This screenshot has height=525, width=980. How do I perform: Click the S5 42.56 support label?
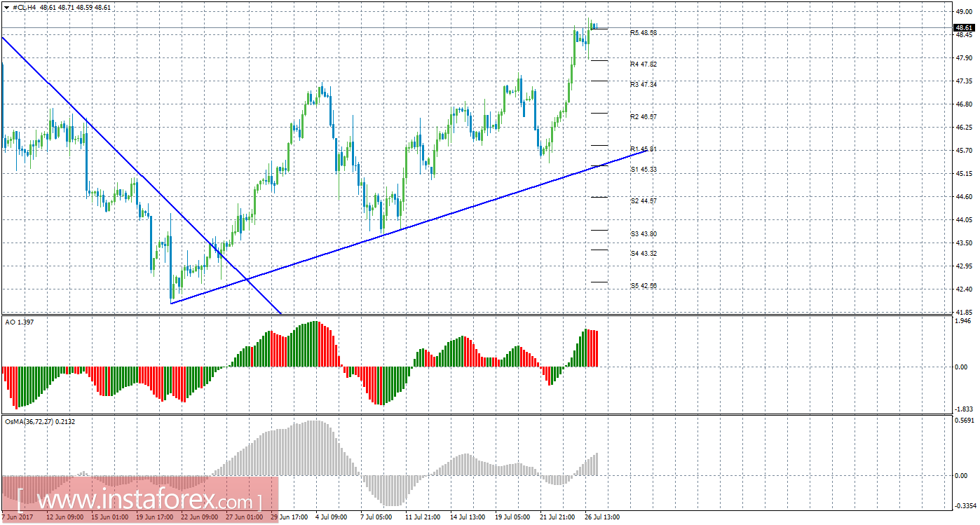tap(644, 285)
